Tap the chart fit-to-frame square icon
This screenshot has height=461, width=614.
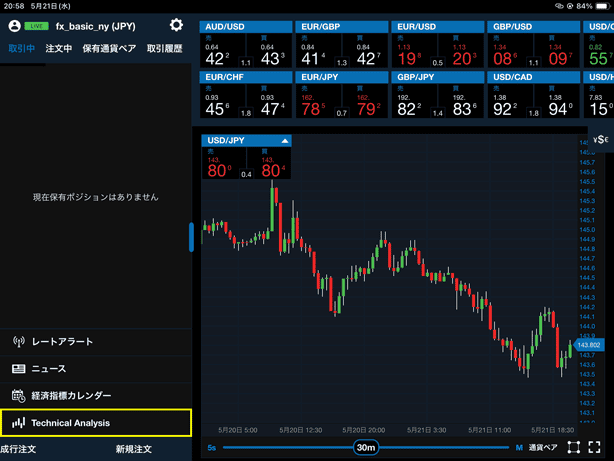(574, 447)
